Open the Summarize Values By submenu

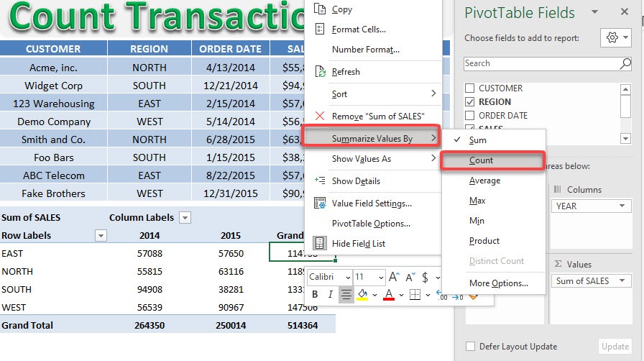pos(372,138)
